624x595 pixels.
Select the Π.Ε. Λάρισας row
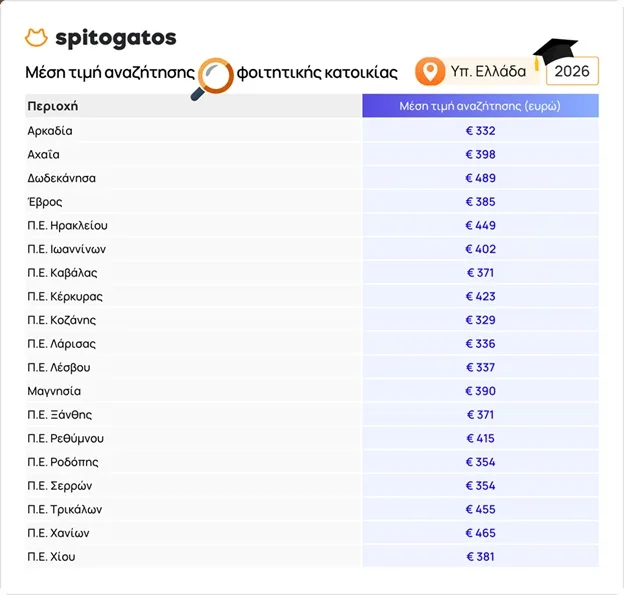pos(312,343)
